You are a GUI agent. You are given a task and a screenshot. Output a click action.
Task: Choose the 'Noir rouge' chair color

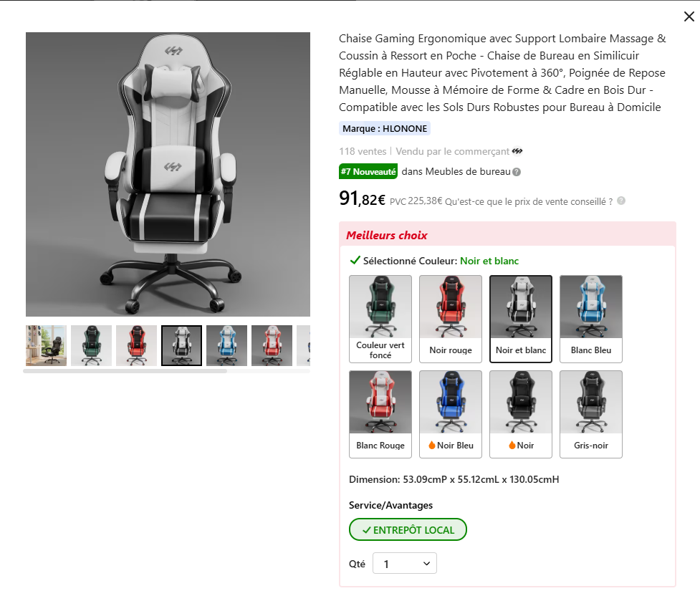[x=451, y=319]
